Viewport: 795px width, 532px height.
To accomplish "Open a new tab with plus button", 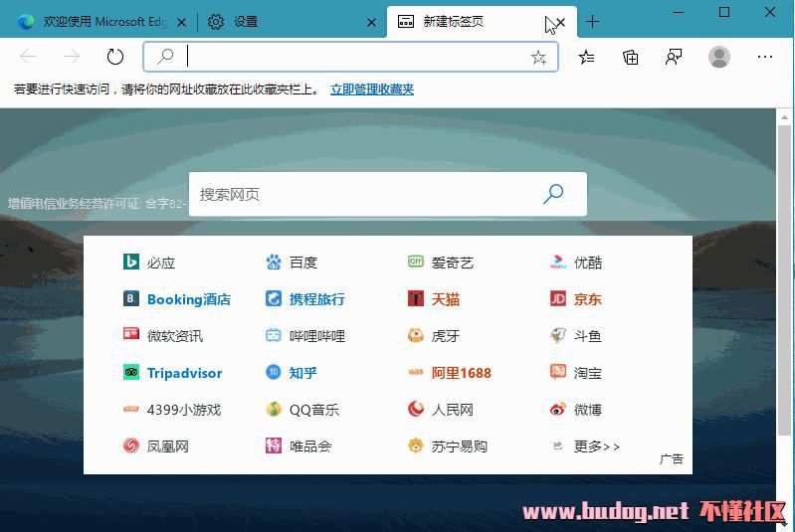I will [592, 21].
